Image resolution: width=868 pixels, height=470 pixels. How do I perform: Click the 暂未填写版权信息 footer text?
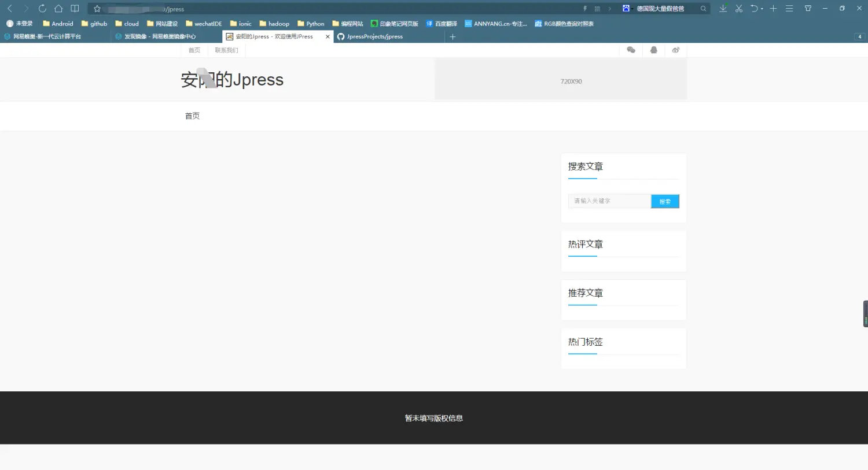[434, 418]
